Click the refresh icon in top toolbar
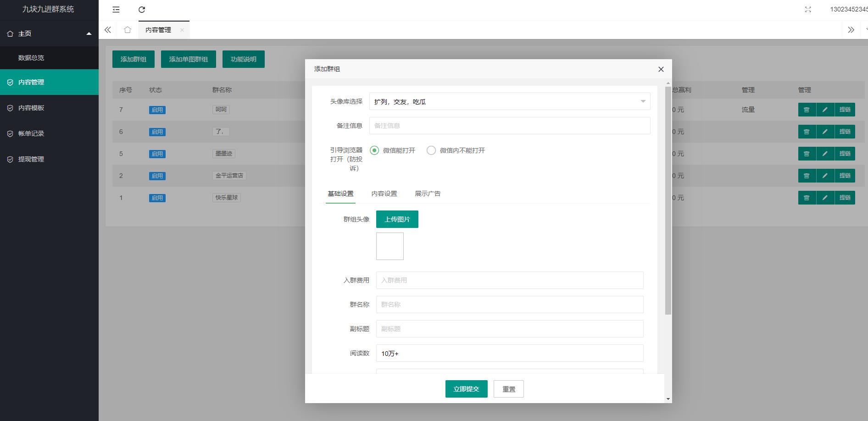 142,10
